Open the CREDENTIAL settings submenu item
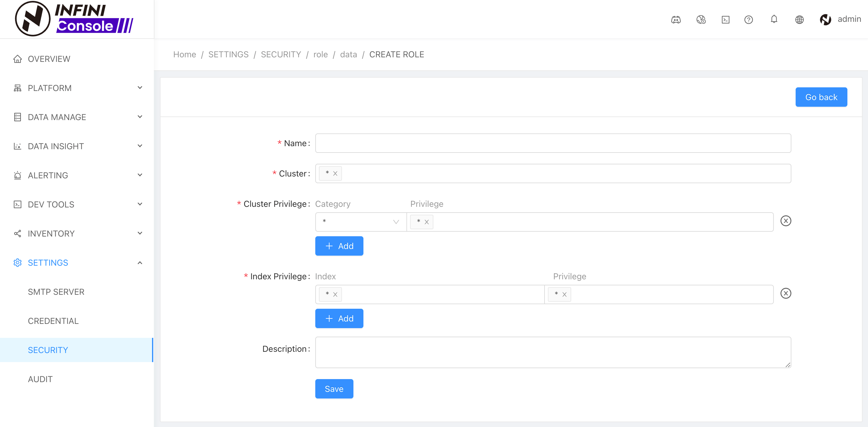Image resolution: width=868 pixels, height=427 pixels. 53,321
